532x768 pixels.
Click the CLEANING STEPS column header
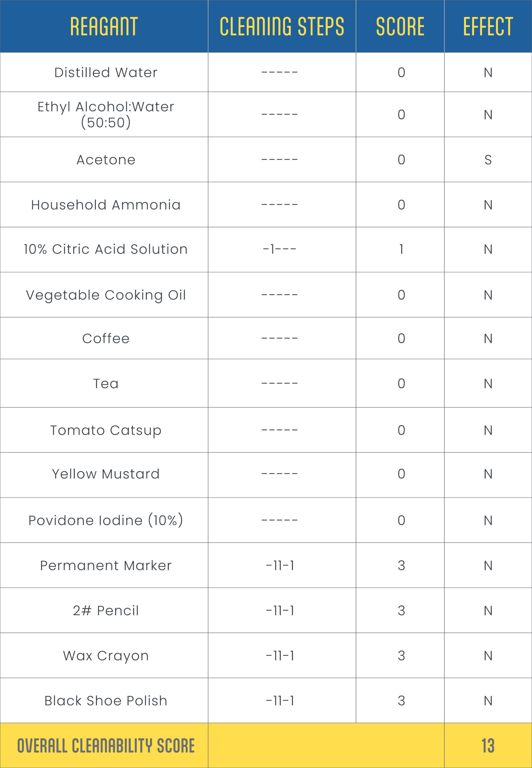point(282,26)
